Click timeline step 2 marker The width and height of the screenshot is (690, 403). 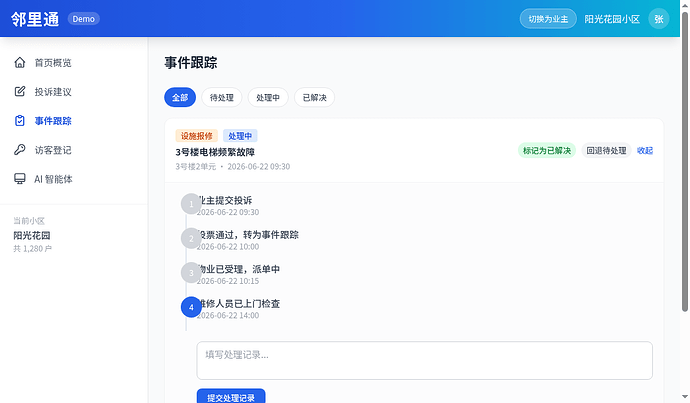191,238
